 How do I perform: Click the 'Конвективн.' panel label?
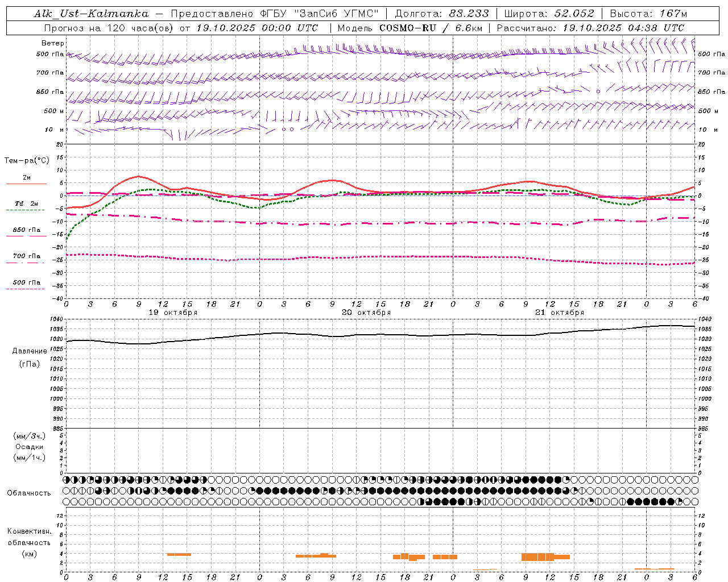pyautogui.click(x=30, y=531)
